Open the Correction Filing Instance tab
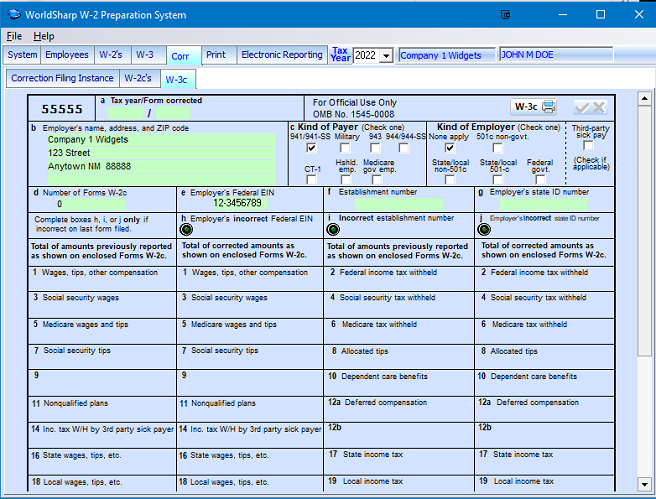Screen dimensions: 656x499 coord(62,78)
